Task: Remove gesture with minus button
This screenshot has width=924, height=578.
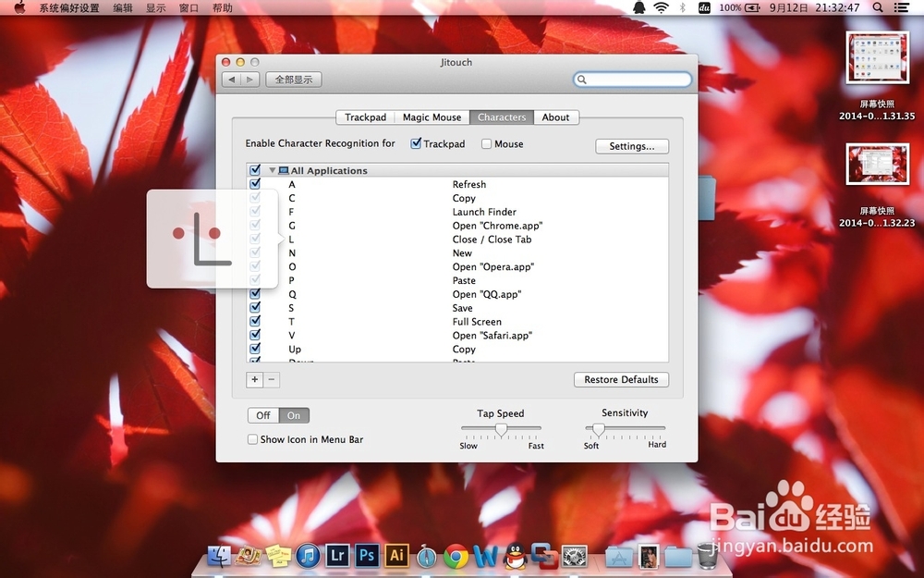Action: [x=271, y=379]
